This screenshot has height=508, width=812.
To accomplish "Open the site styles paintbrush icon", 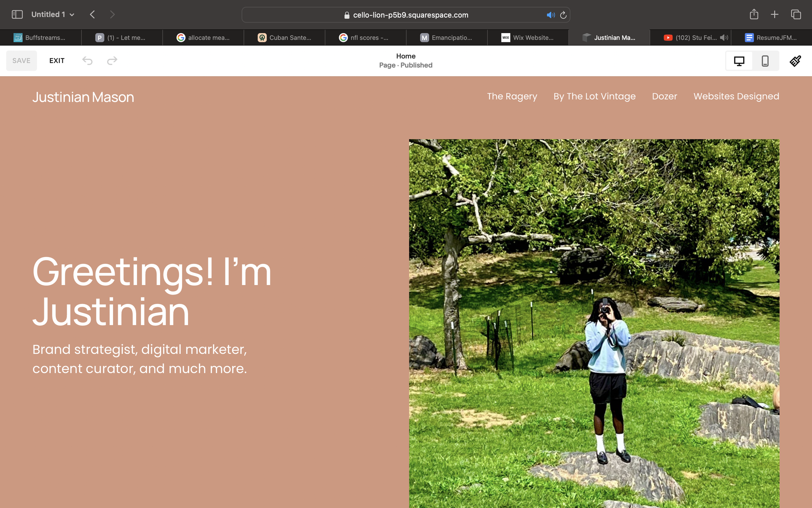I will click(795, 61).
